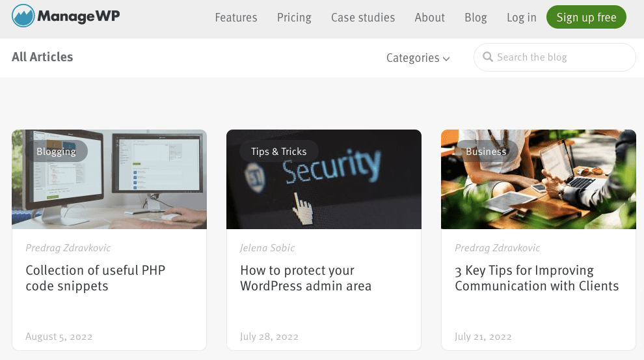The width and height of the screenshot is (644, 360).
Task: Navigate to the Blog
Action: (x=476, y=18)
